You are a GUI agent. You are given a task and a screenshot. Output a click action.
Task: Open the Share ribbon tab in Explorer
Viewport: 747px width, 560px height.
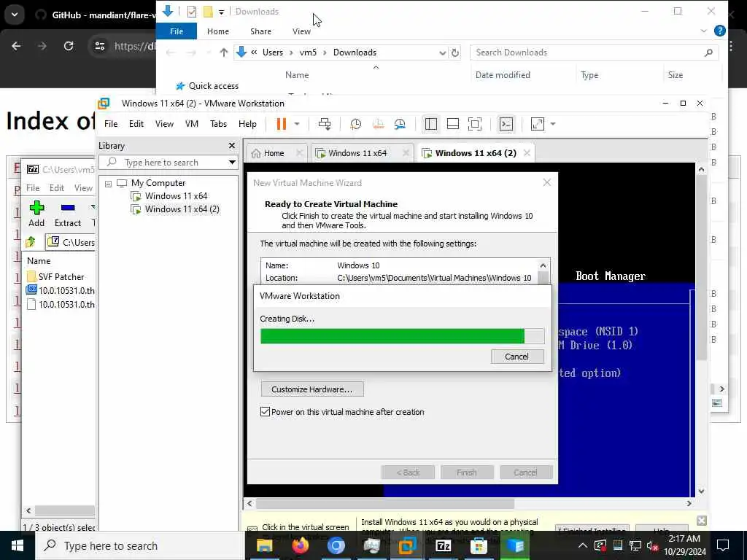260,31
